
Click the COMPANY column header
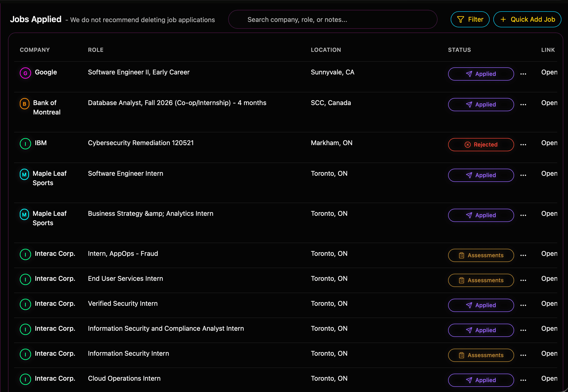pyautogui.click(x=35, y=50)
